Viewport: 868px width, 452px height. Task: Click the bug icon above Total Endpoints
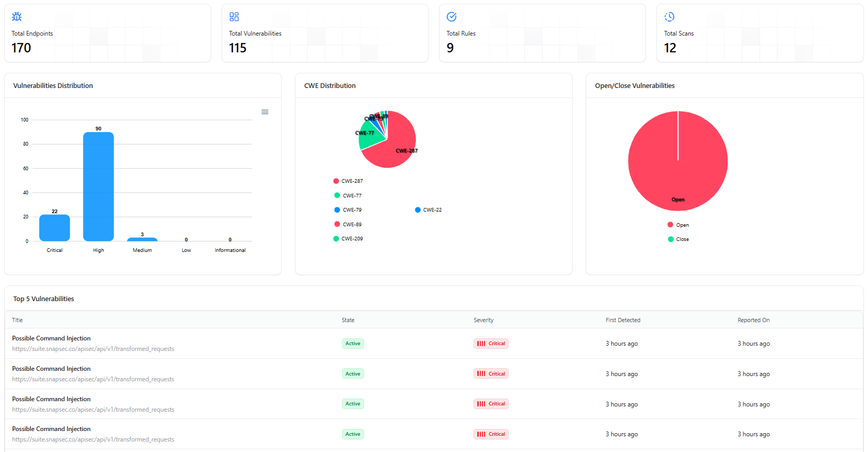tap(17, 17)
